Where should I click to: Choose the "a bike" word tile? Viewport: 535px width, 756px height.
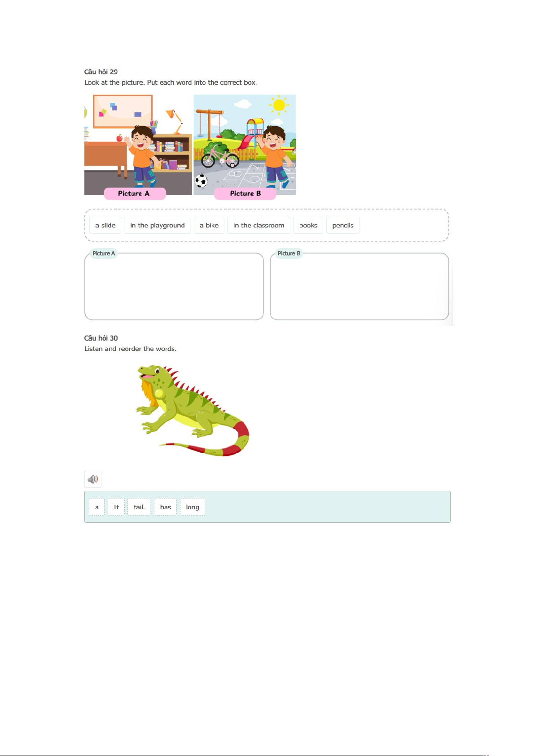[209, 225]
